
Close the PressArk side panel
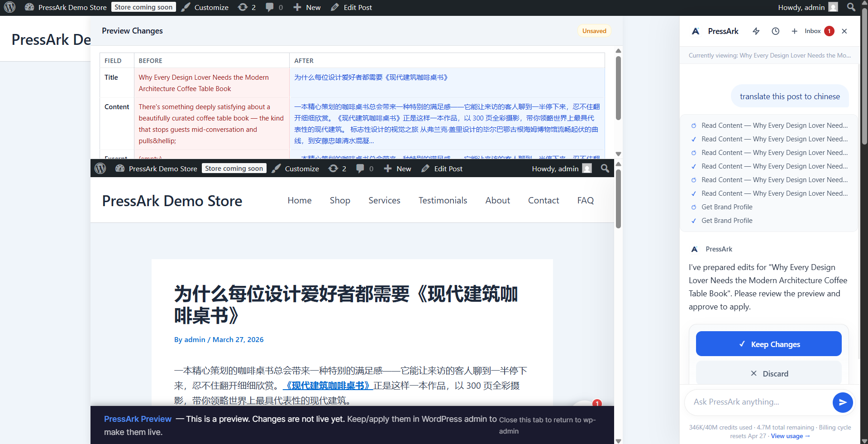click(x=844, y=31)
